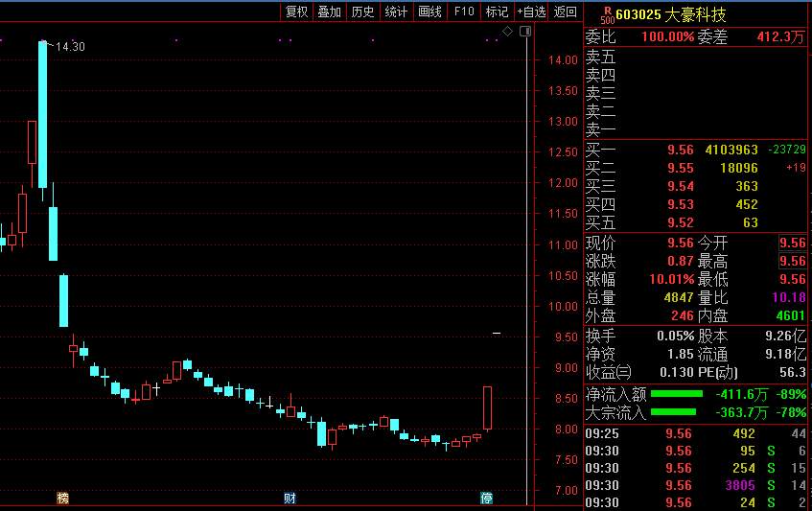Click the PE(动) value 56.3

(792, 372)
